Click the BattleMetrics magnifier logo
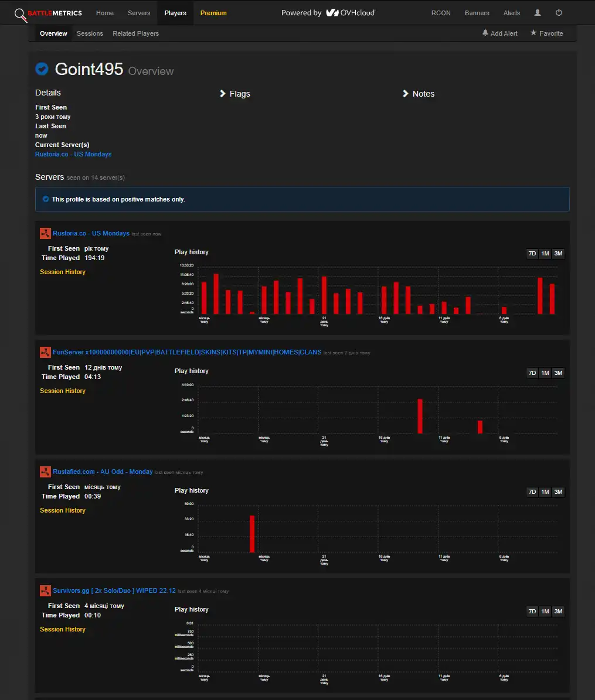Screen dimensions: 595x700 click(x=21, y=15)
